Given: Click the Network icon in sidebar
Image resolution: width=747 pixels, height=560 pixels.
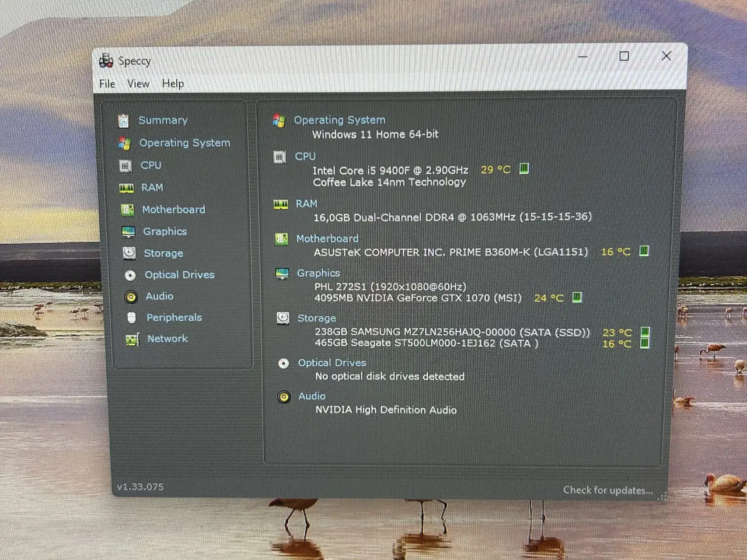Looking at the screenshot, I should (132, 339).
